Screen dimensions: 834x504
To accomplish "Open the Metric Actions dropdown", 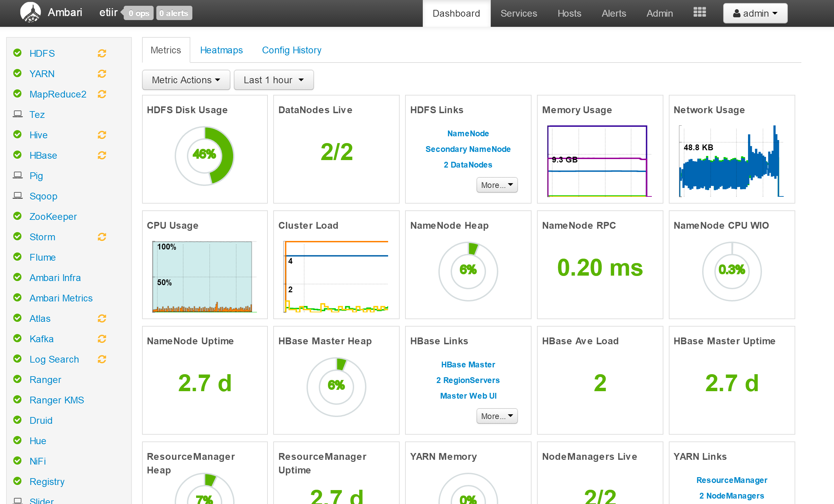I will (x=186, y=80).
